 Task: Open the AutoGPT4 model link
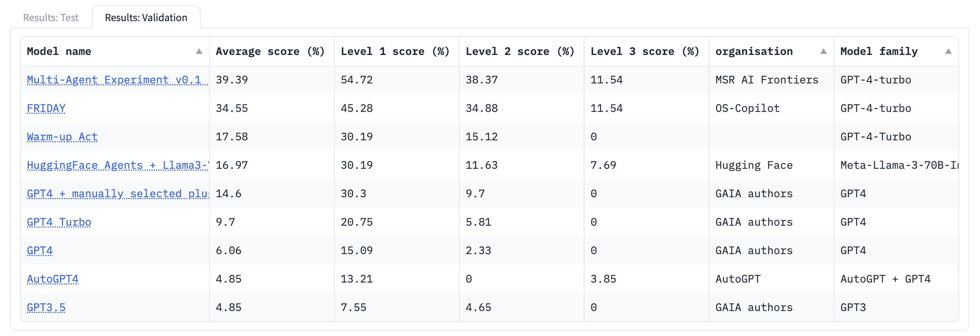(53, 279)
